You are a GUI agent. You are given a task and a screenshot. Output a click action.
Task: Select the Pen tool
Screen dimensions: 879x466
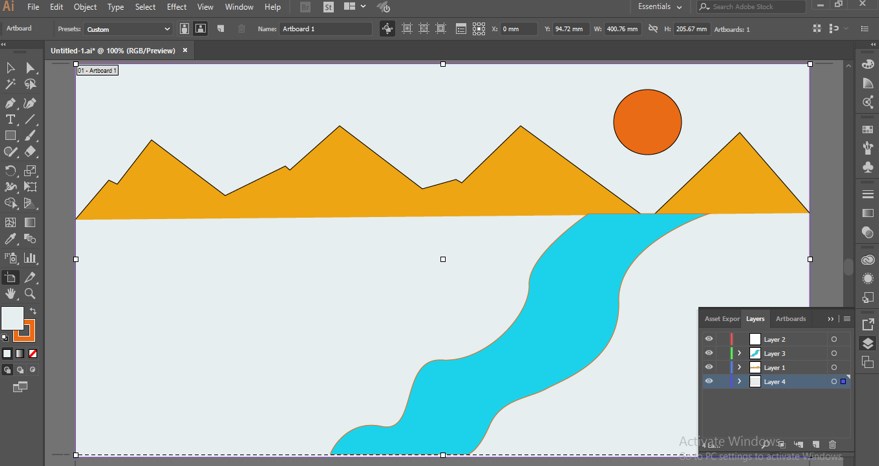pyautogui.click(x=10, y=103)
